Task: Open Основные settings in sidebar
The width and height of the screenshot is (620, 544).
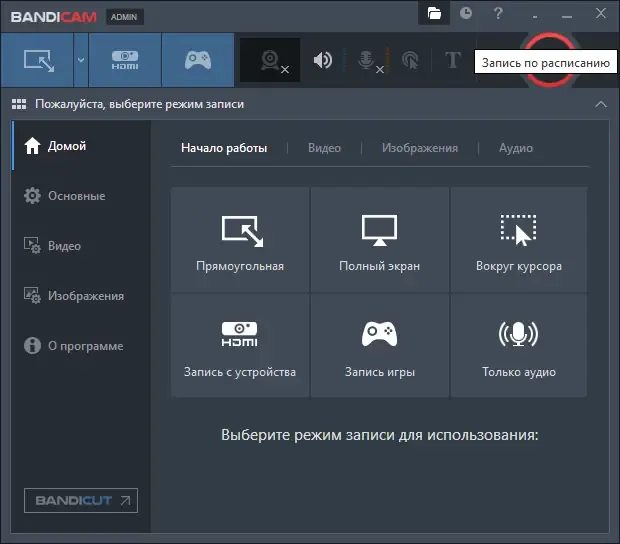Action: tap(81, 196)
